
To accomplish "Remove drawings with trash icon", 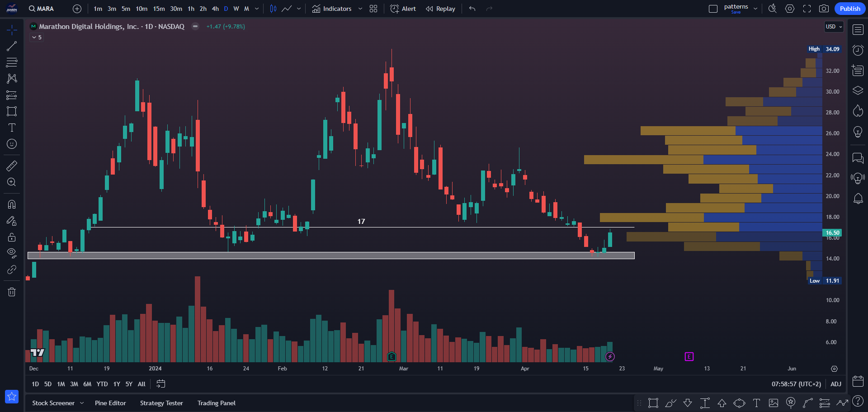I will click(12, 292).
